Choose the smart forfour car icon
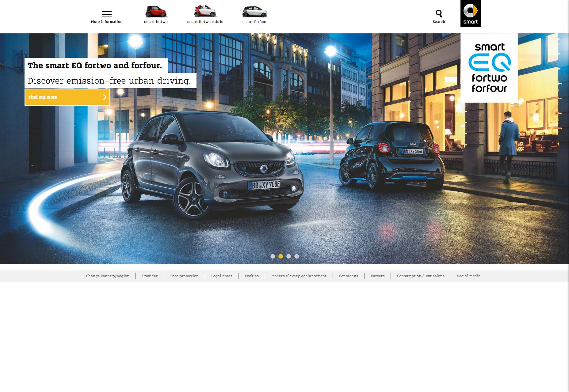This screenshot has height=392, width=569. [254, 12]
